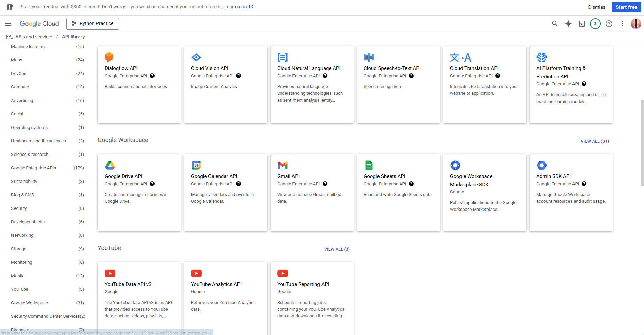Click help icon on Admin SDK API card
Viewport: 644px width, 335px height.
(584, 184)
